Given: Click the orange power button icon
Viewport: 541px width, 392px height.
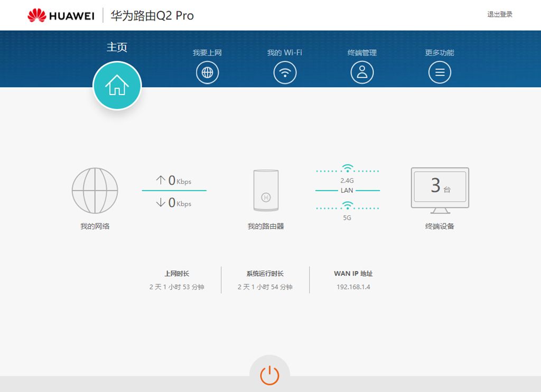Looking at the screenshot, I should click(269, 375).
